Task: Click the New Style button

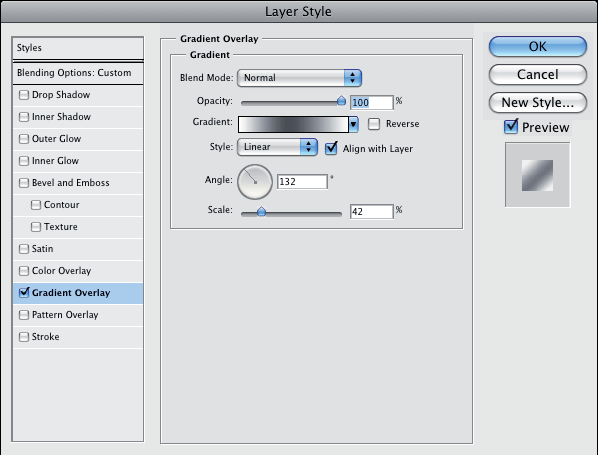Action: [x=538, y=103]
